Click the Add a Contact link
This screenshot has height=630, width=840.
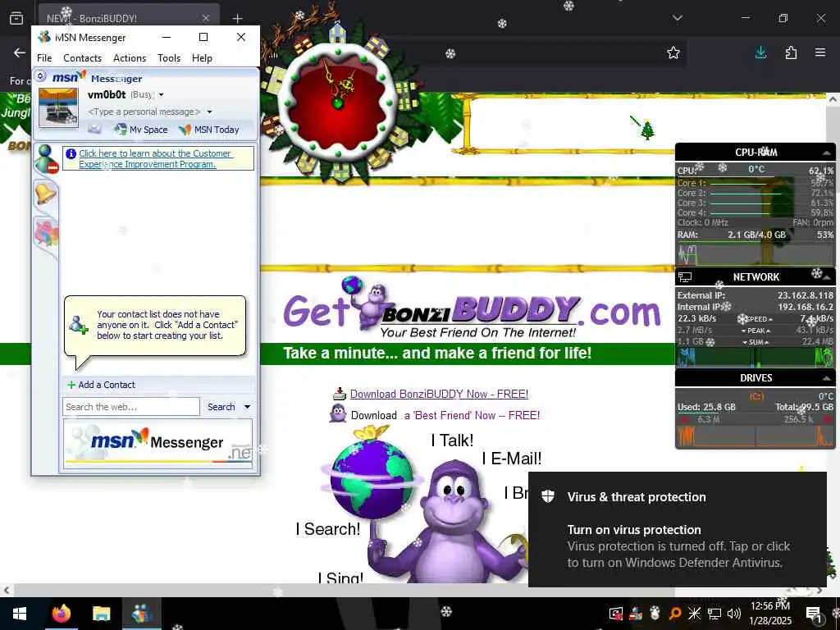[x=101, y=385]
